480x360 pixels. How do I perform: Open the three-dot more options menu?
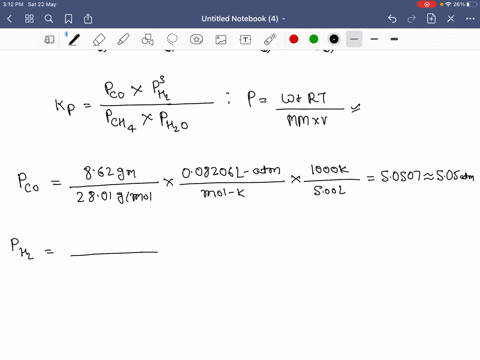click(470, 19)
